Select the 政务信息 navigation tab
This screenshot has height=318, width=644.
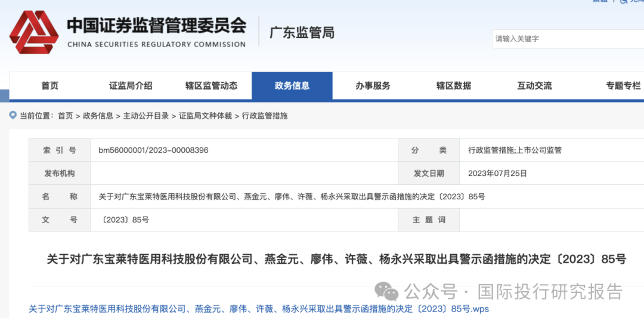pyautogui.click(x=292, y=86)
